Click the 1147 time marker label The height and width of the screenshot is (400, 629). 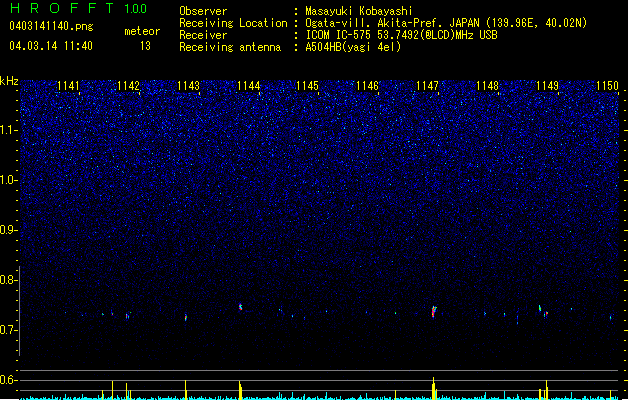point(427,86)
